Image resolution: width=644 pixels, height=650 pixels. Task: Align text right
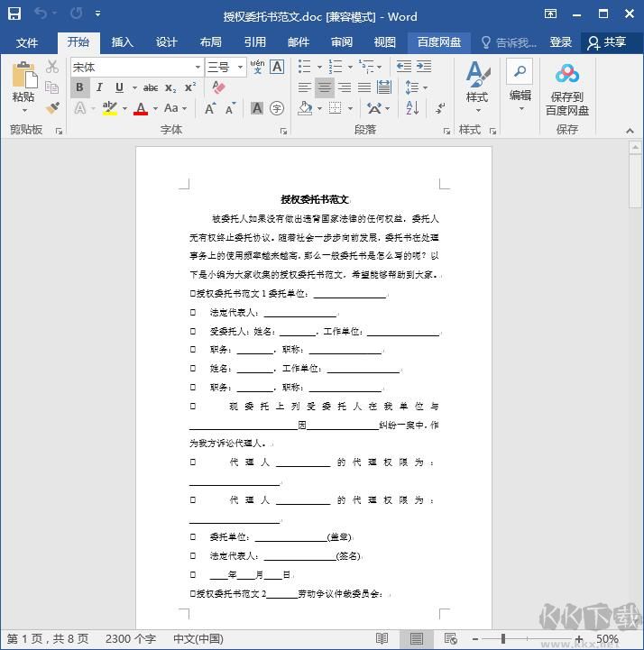click(x=345, y=87)
